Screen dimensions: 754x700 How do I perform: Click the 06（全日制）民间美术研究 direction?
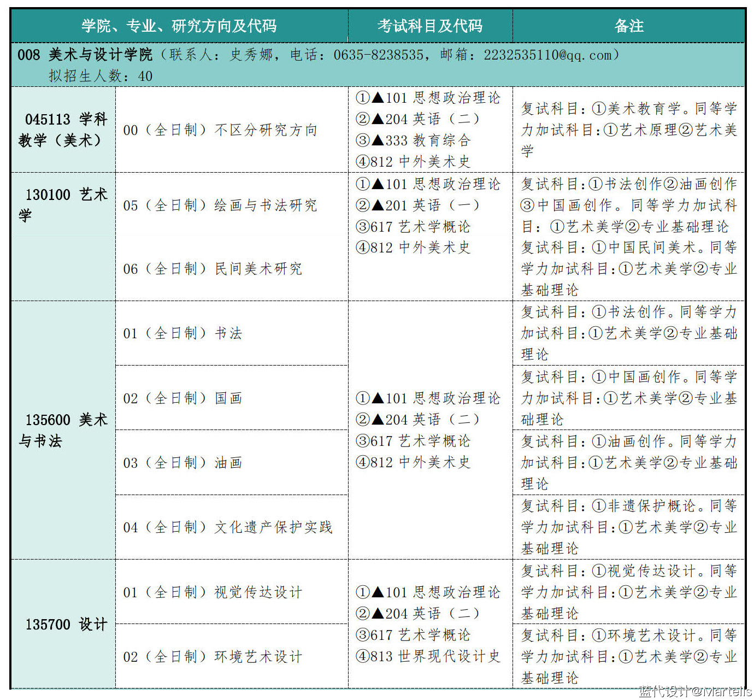click(213, 269)
